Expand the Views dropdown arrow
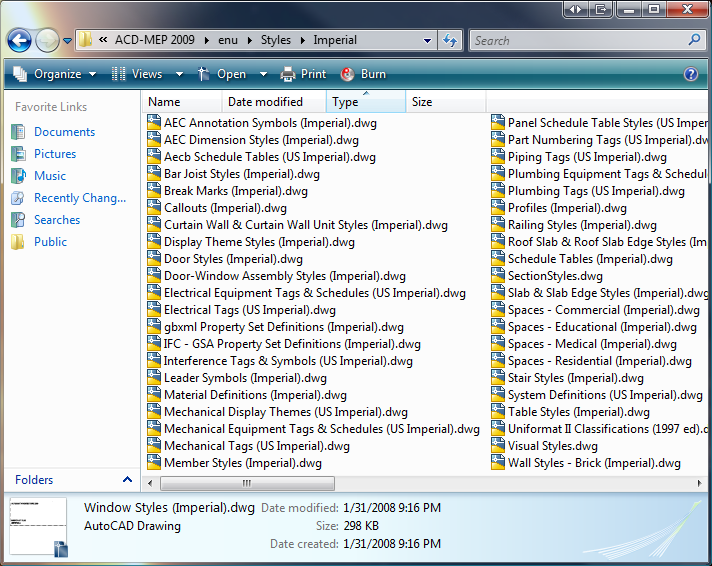Viewport: 712px width, 566px height. point(180,74)
